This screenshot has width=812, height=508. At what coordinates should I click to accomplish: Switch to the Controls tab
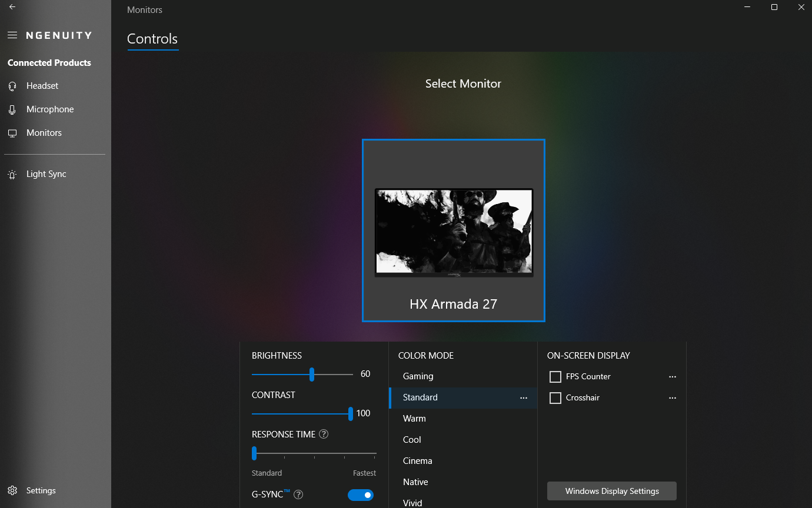coord(152,39)
